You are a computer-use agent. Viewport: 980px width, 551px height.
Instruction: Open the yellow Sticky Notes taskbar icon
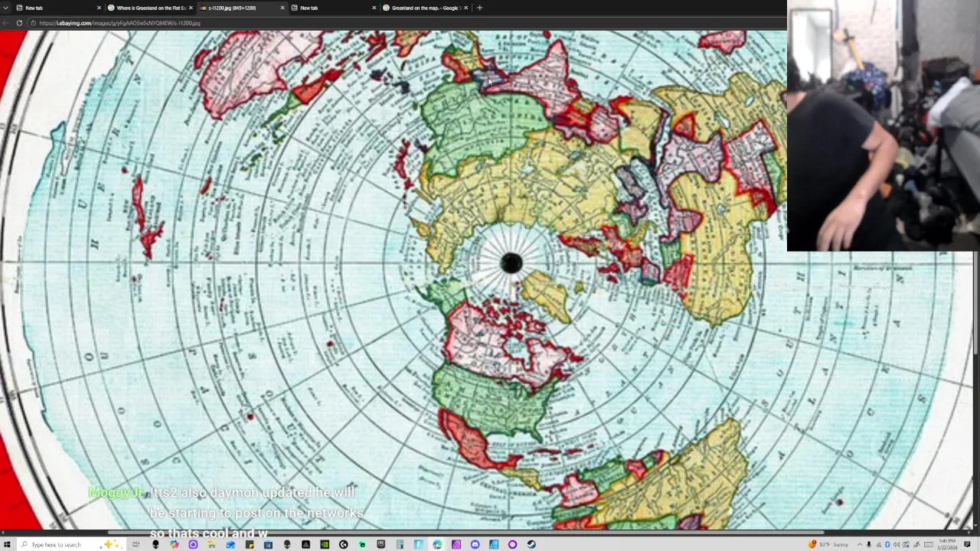pyautogui.click(x=249, y=544)
